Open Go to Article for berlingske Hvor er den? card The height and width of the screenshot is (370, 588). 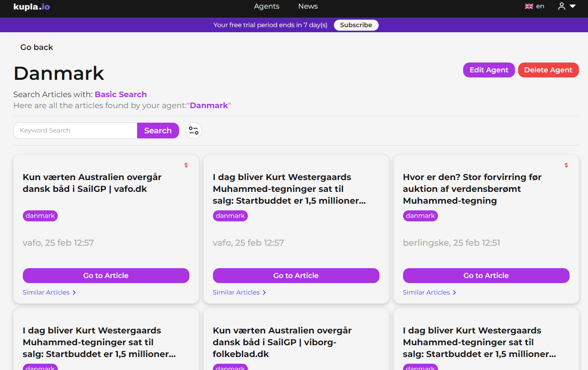click(486, 276)
